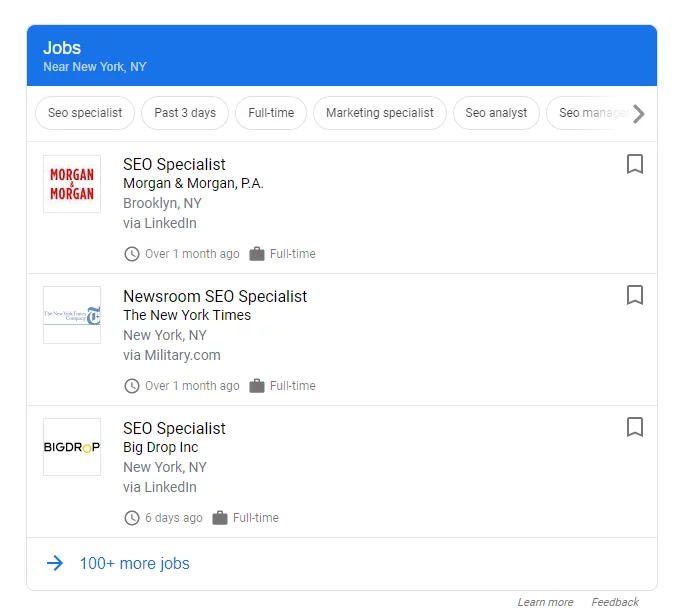Open the "Newsroom SEO Specialist" job title
This screenshot has height=616, width=676.
tap(215, 296)
